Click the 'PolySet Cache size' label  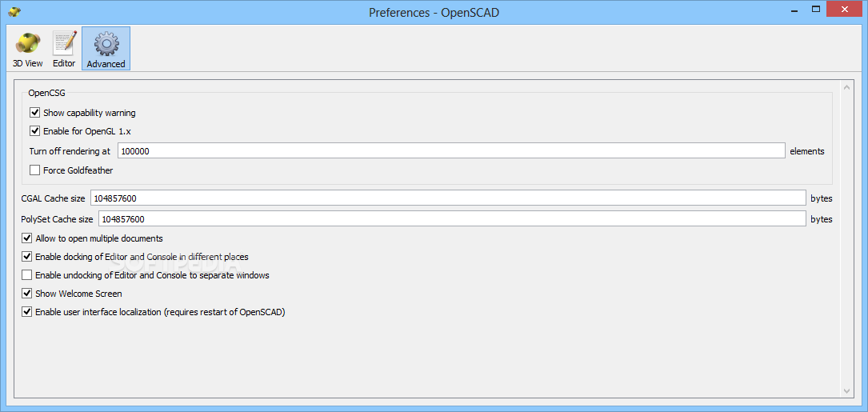point(58,218)
